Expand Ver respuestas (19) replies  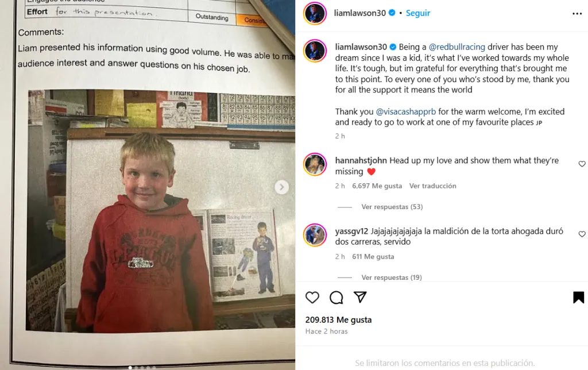pos(392,277)
